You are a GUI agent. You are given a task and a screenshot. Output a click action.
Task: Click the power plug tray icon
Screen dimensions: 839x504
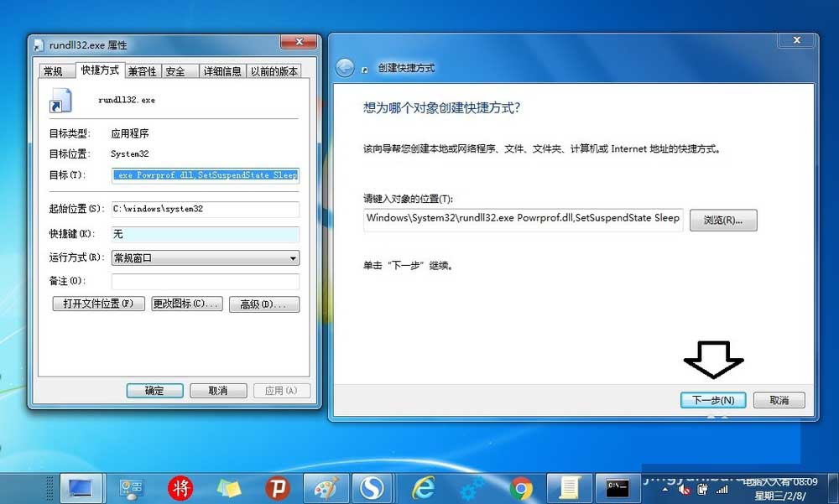click(703, 490)
